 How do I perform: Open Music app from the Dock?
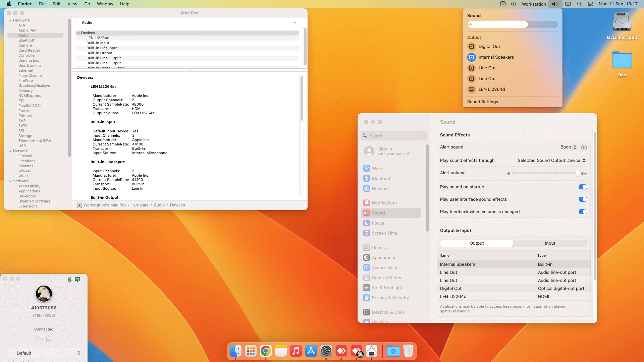(x=296, y=351)
